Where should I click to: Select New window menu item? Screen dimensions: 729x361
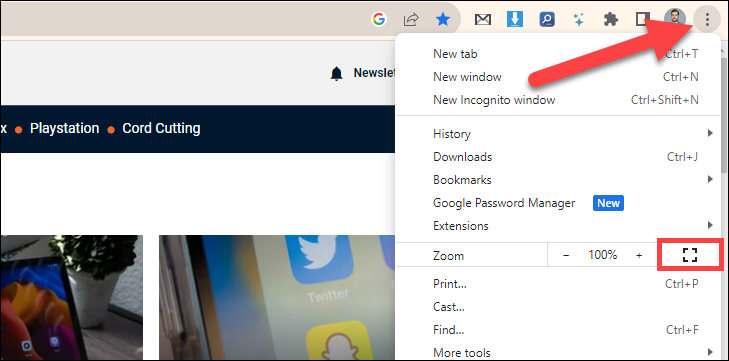pyautogui.click(x=558, y=77)
